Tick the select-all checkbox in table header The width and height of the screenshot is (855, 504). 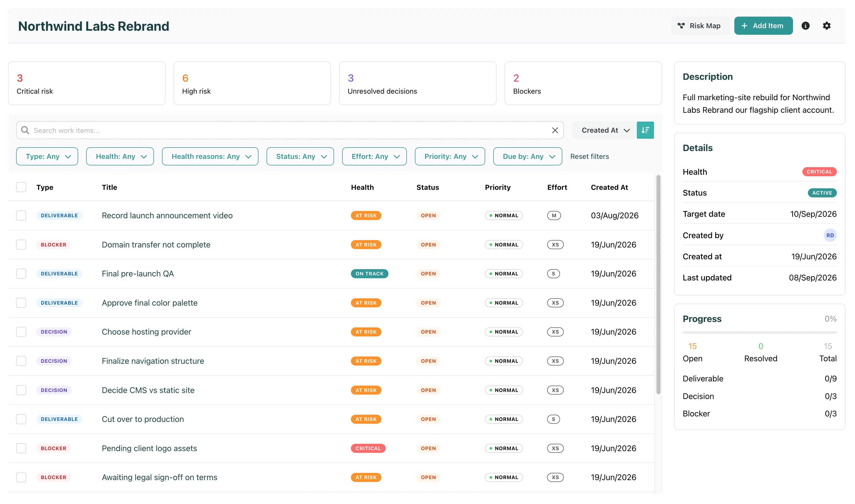pyautogui.click(x=21, y=187)
